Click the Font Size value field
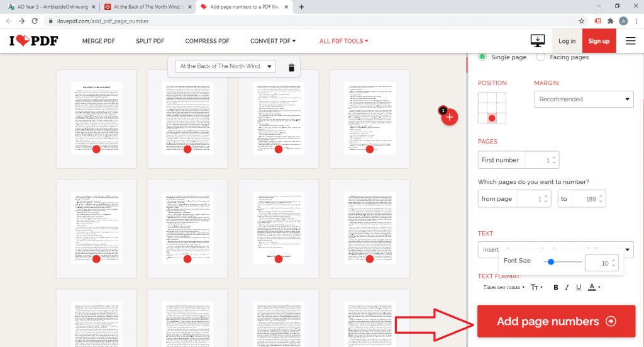644x347 pixels. coord(601,263)
